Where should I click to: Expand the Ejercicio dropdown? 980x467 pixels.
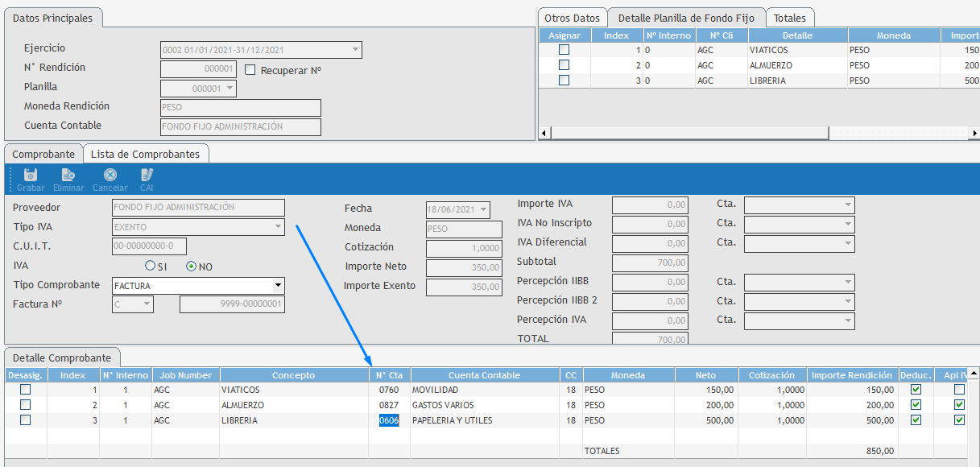coord(355,50)
